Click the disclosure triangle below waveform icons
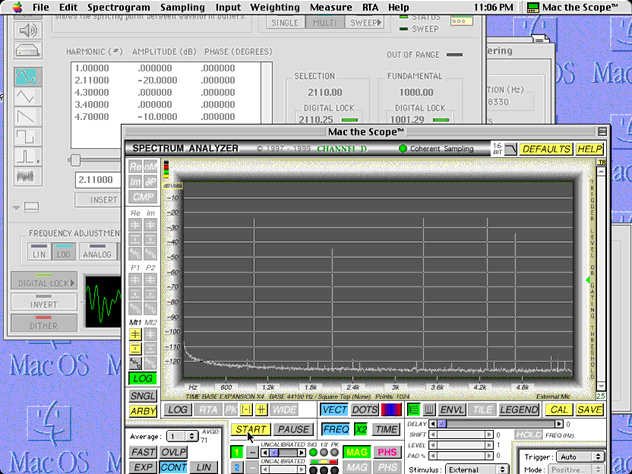Image resolution: width=632 pixels, height=474 pixels. [16, 208]
